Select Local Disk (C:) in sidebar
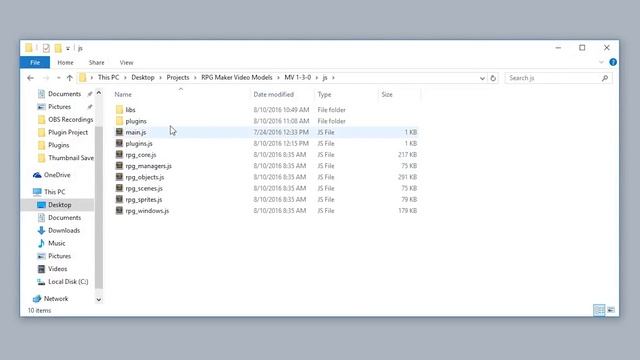The width and height of the screenshot is (640, 360). coord(68,282)
